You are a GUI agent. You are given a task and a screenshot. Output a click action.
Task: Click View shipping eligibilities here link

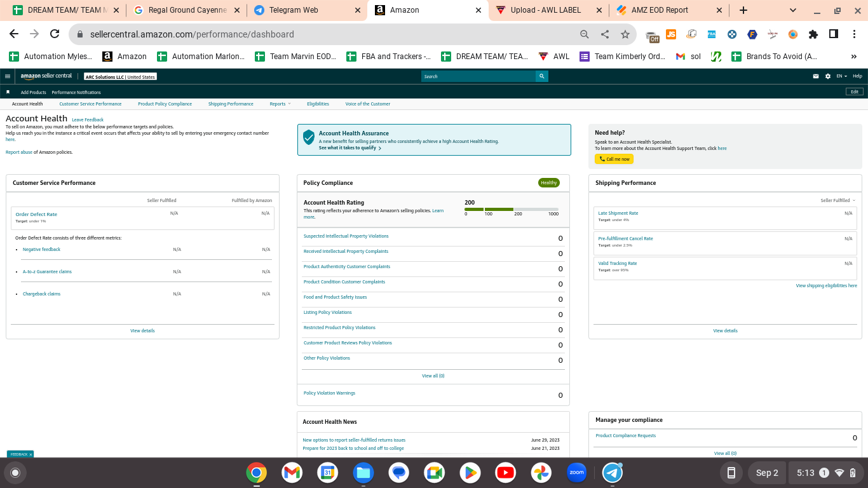(826, 285)
